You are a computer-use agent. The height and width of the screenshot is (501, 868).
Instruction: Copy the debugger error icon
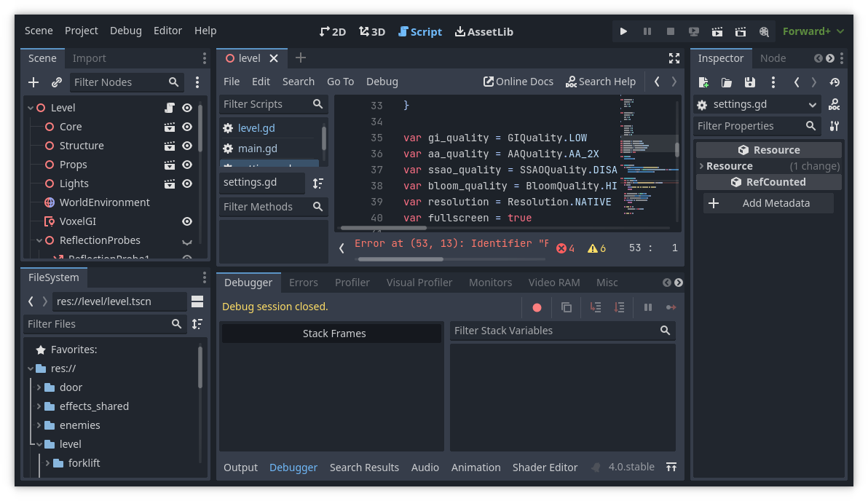[567, 307]
